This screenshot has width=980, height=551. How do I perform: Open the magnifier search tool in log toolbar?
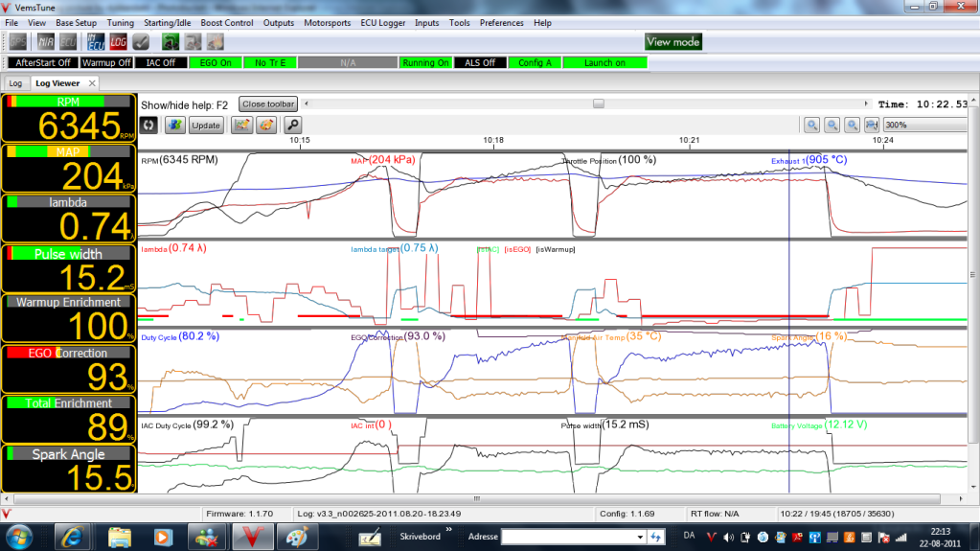pyautogui.click(x=292, y=125)
